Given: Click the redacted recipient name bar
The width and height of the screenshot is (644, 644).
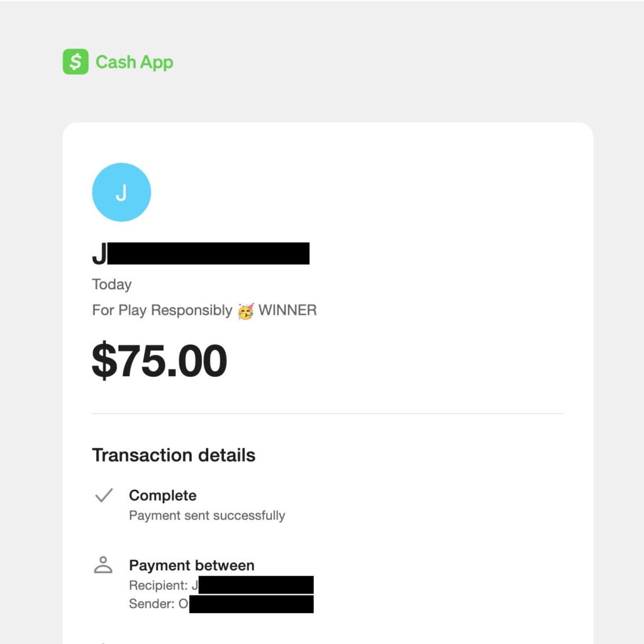Looking at the screenshot, I should (255, 586).
